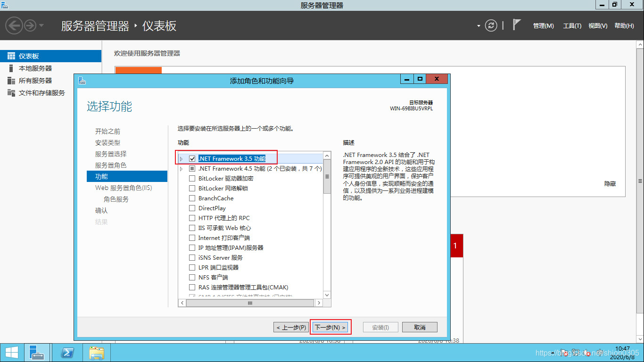Check Internet 打印客户端

(192, 238)
